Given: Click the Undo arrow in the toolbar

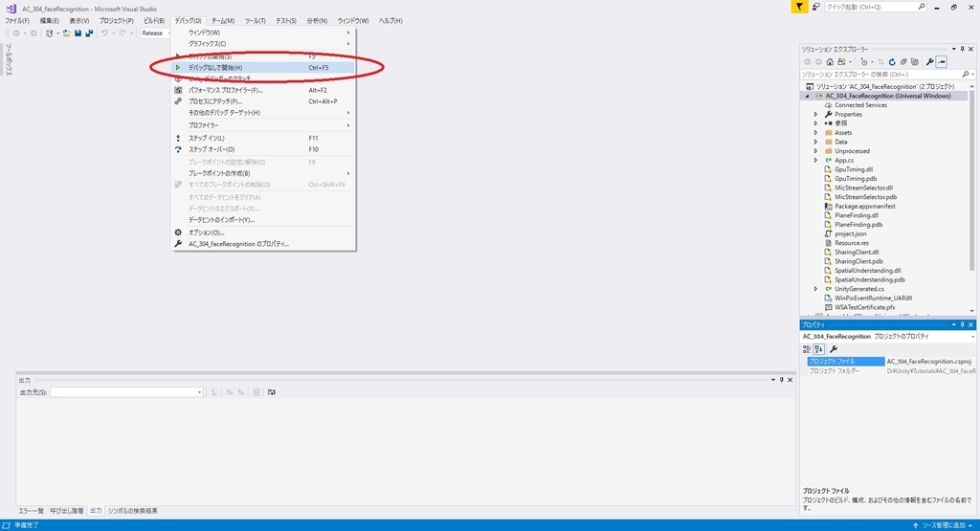Looking at the screenshot, I should (104, 33).
